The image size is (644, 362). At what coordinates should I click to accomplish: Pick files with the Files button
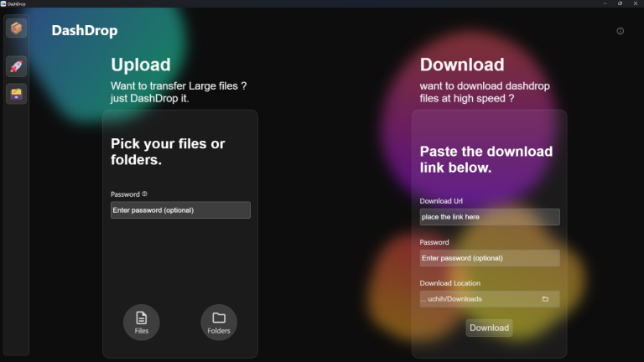click(141, 322)
